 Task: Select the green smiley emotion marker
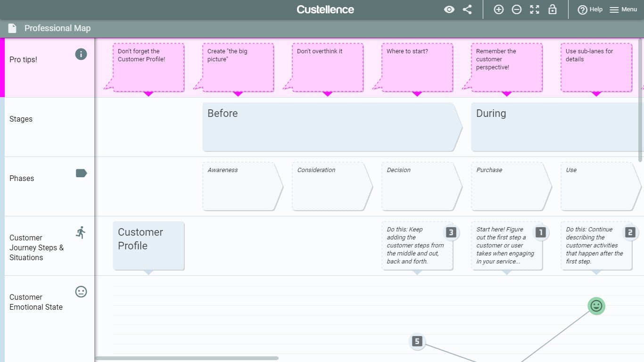pyautogui.click(x=596, y=306)
